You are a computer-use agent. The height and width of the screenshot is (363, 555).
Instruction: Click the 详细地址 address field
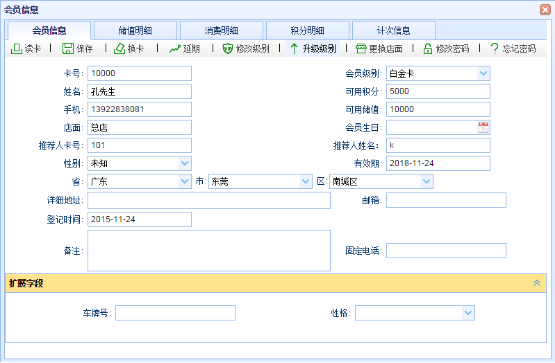pyautogui.click(x=209, y=201)
